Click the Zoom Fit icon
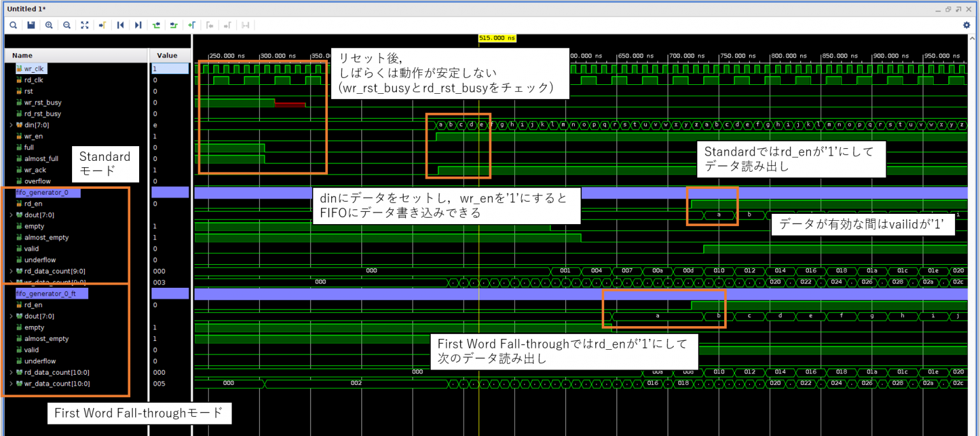Screen dimensions: 980x436 tap(84, 25)
